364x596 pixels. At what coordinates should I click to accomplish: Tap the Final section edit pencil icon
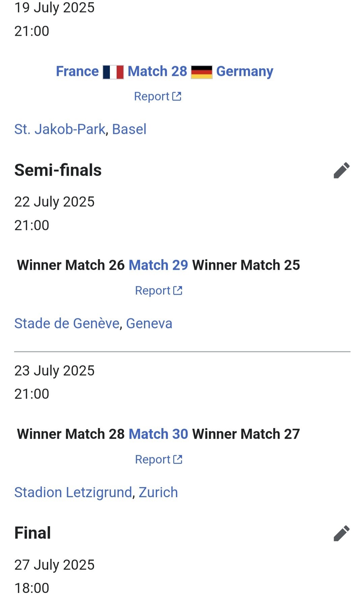pyautogui.click(x=341, y=533)
